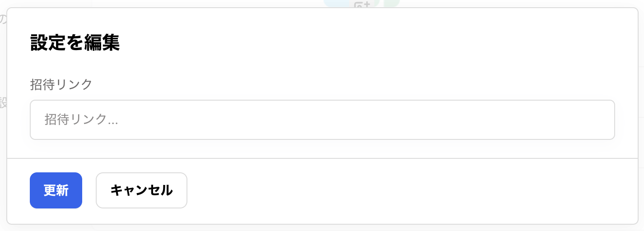
Task: Click the add-image icon behind the dialog
Action: click(x=361, y=4)
